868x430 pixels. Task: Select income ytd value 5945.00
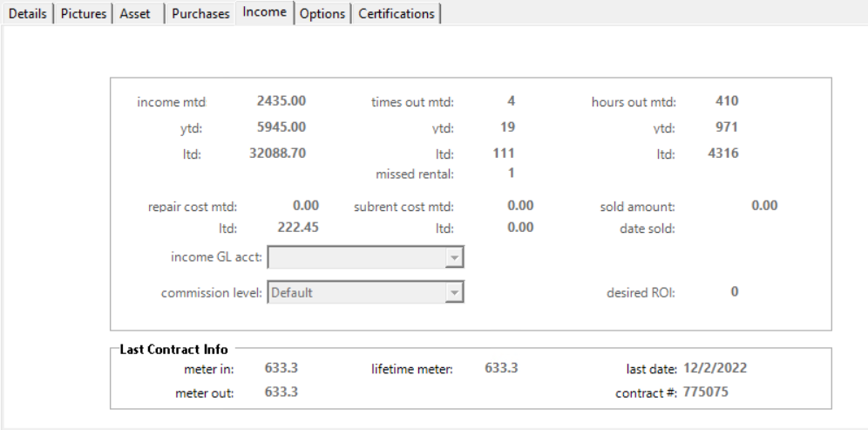[281, 126]
